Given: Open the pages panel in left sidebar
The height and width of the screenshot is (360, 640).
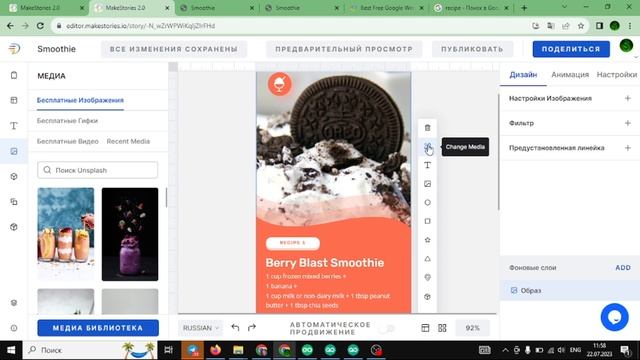Looking at the screenshot, I should 14,76.
